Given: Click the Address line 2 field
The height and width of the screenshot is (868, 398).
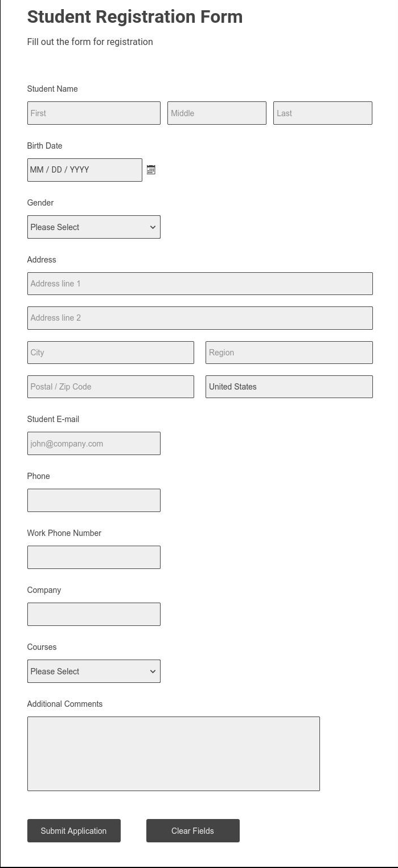Looking at the screenshot, I should 199,317.
